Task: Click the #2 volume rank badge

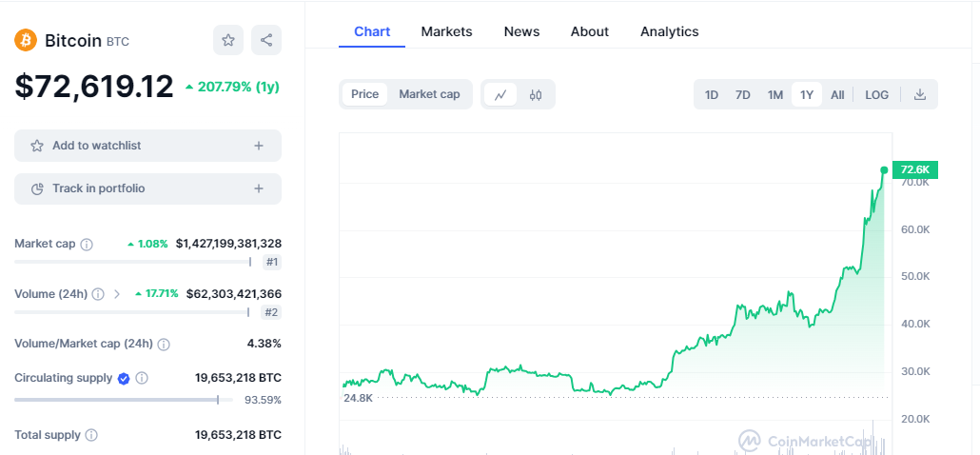Action: 271,312
